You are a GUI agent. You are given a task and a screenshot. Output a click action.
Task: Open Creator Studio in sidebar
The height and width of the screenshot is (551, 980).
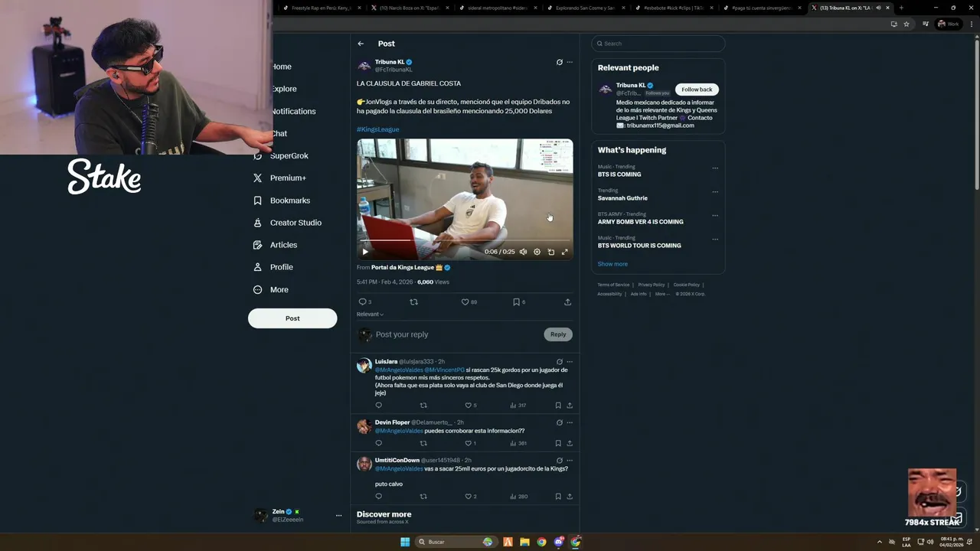click(x=287, y=223)
